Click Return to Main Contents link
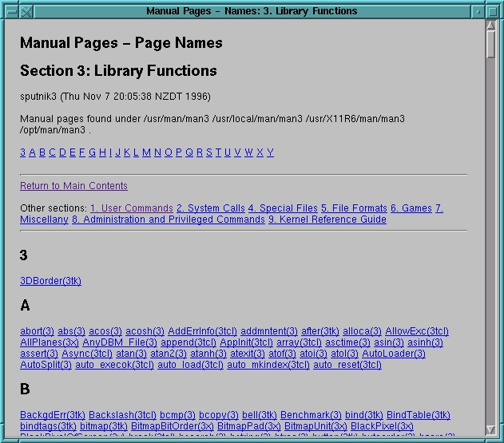Screen dimensions: 504x443 pyautogui.click(x=73, y=186)
